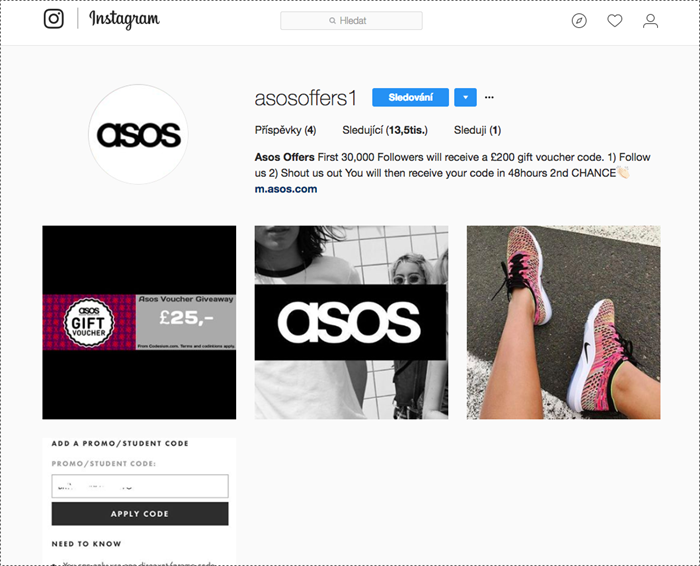Screen dimensions: 700x566
Task: Open the Sledující (13,5tis.) followers list
Action: tap(385, 130)
